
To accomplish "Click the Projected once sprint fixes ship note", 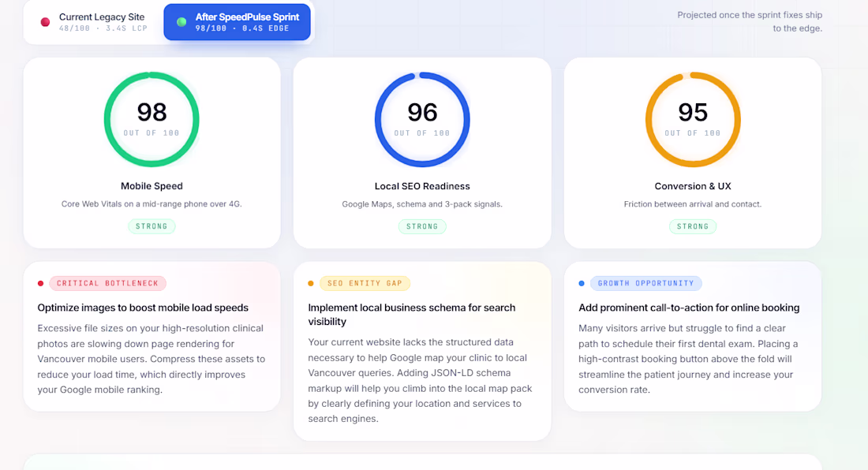I will click(x=750, y=21).
